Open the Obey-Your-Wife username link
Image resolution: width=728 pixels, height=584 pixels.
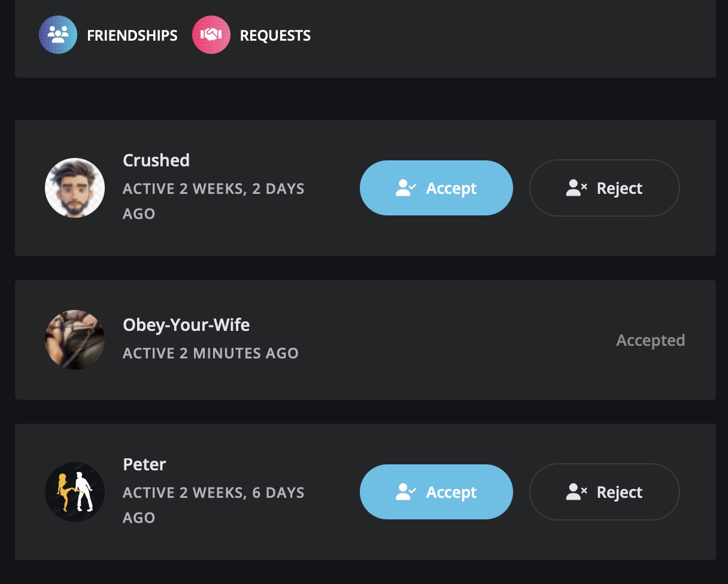tap(186, 325)
